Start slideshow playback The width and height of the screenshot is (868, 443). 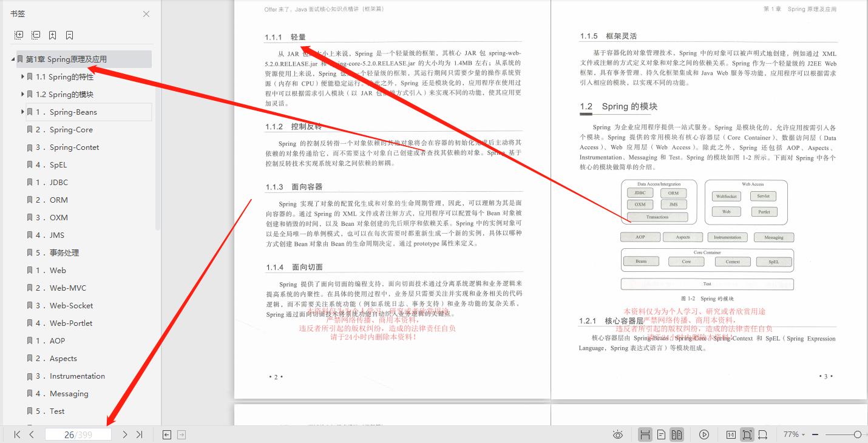pyautogui.click(x=704, y=435)
